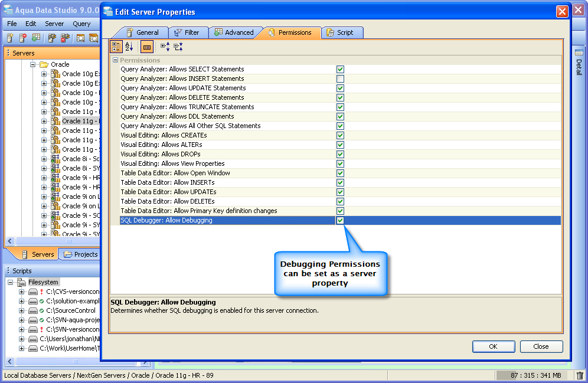
Task: Toggle Query Analyzer: Allows DDL Statements checkbox
Action: 340,116
